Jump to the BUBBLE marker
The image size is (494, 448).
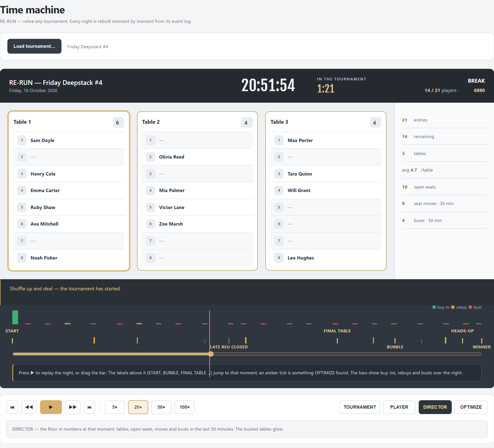coord(395,347)
